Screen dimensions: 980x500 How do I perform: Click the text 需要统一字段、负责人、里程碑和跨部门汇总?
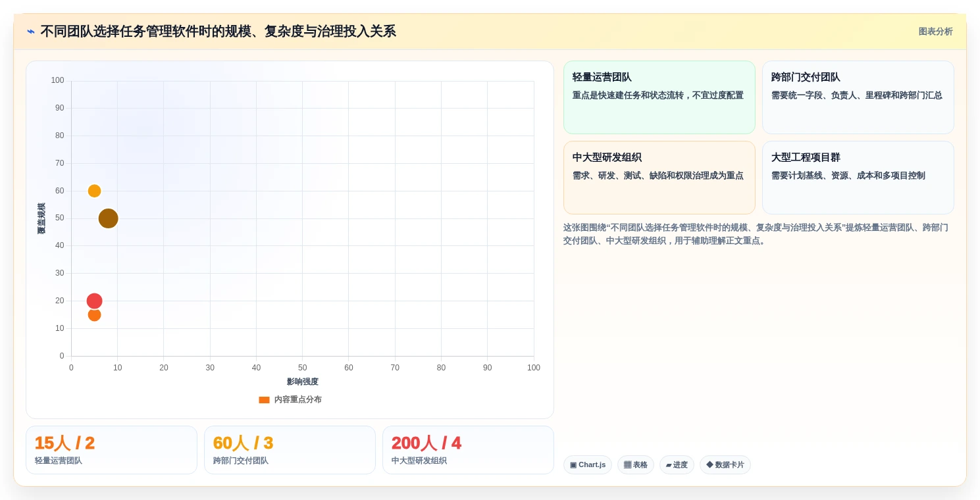pyautogui.click(x=857, y=95)
